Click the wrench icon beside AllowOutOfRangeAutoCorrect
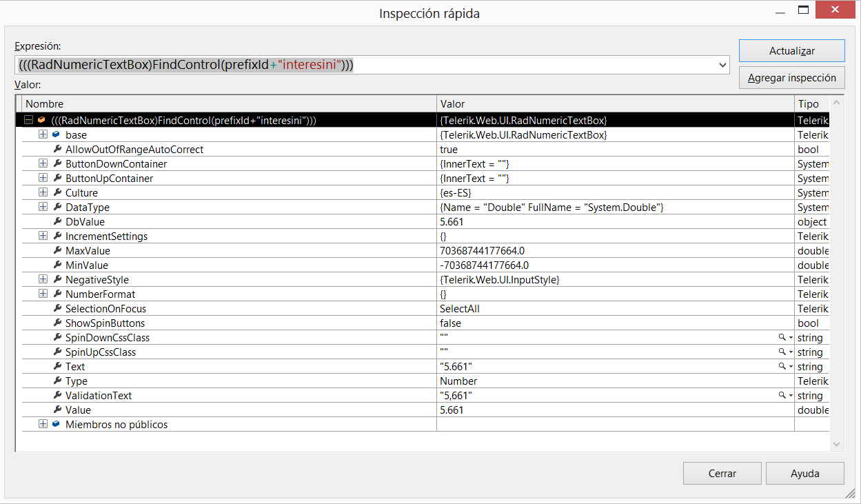861x504 pixels. coord(57,149)
